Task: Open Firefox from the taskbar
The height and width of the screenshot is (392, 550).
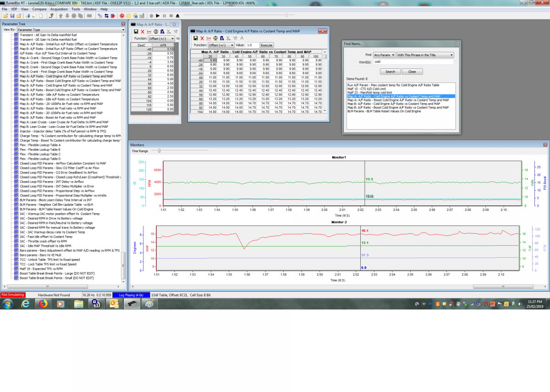Action: 43,304
